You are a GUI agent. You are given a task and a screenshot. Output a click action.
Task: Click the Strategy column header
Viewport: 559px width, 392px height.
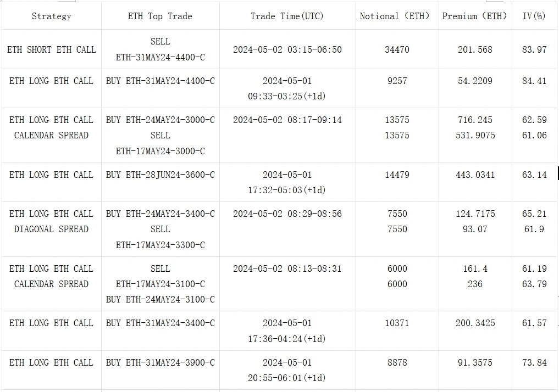coord(51,16)
